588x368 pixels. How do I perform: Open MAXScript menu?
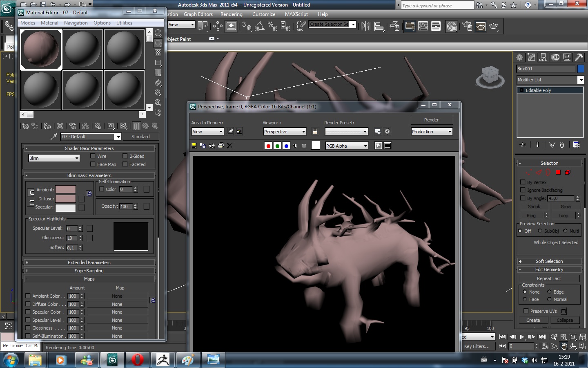click(x=296, y=14)
